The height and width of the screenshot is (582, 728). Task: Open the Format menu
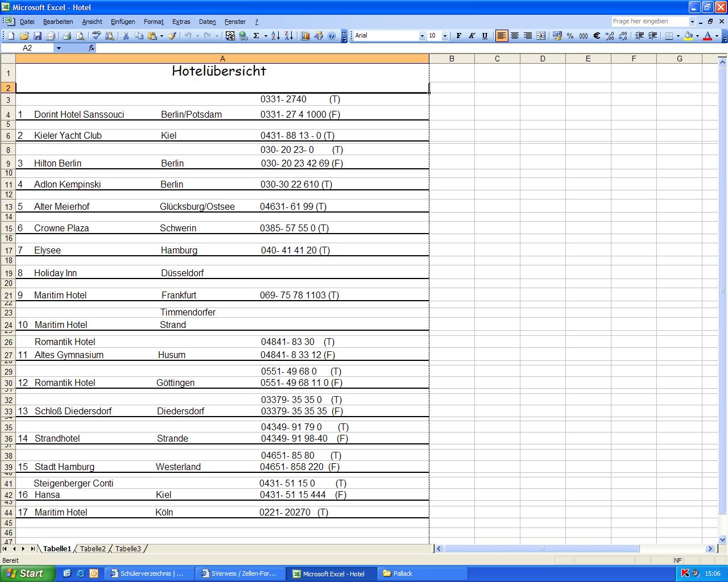coord(154,22)
